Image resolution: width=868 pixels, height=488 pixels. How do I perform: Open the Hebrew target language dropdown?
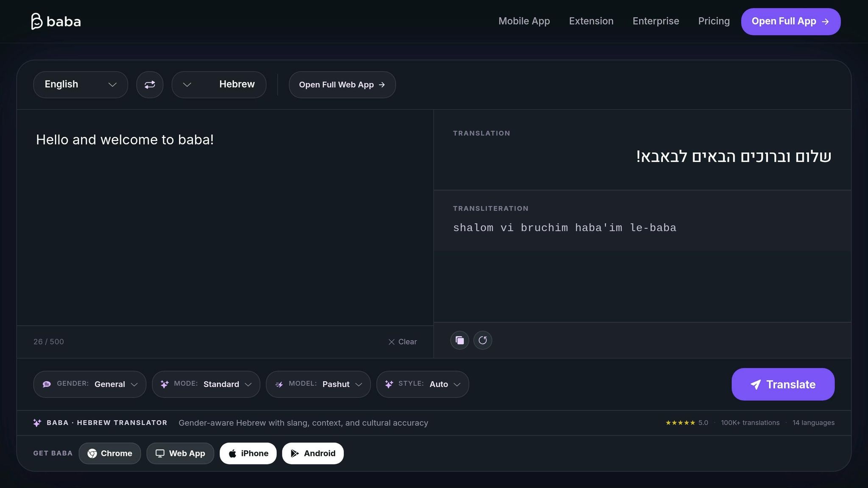click(x=219, y=85)
